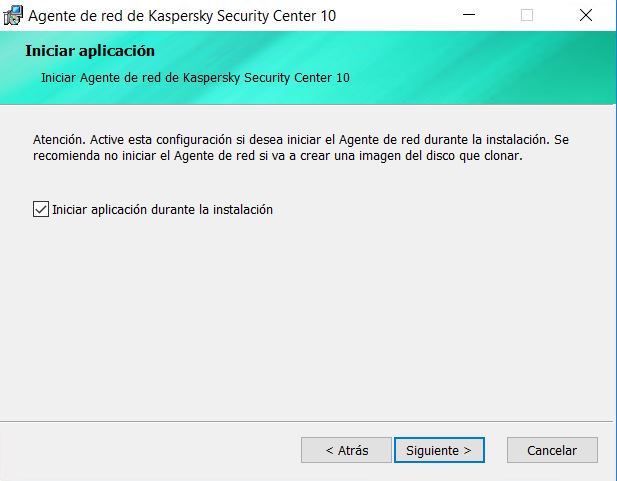
Task: Uncheck the Iniciar aplicación durante la instalación checkbox
Action: pos(41,209)
